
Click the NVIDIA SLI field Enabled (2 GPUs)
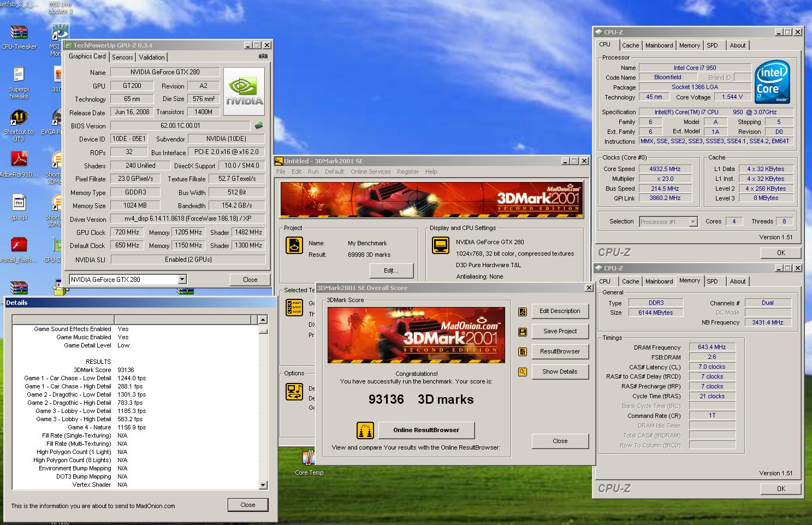coord(188,260)
